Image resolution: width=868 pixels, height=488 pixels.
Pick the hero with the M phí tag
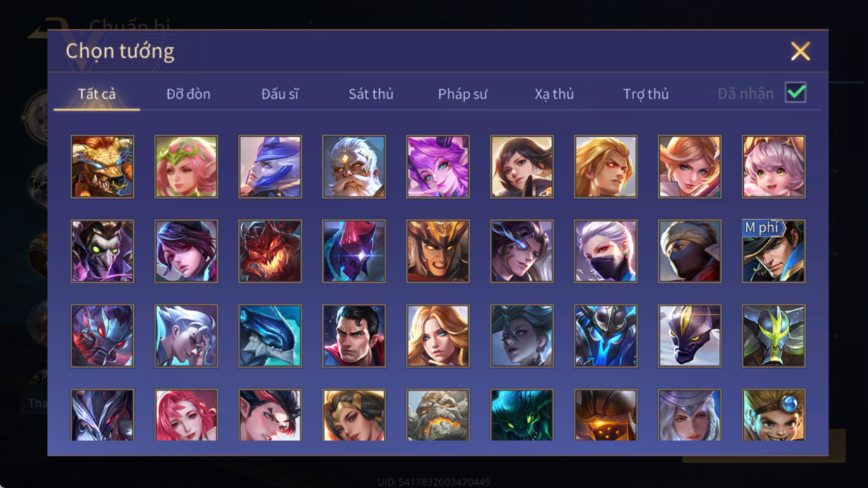[773, 251]
